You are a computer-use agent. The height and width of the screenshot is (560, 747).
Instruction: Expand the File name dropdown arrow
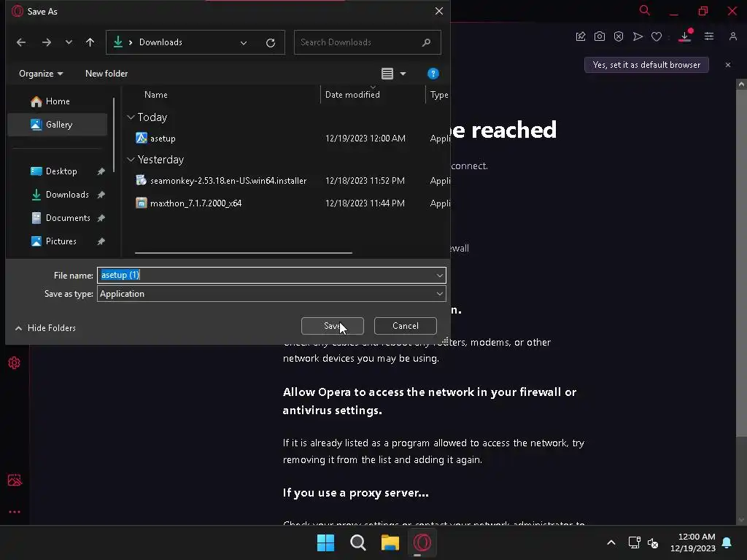coord(439,275)
